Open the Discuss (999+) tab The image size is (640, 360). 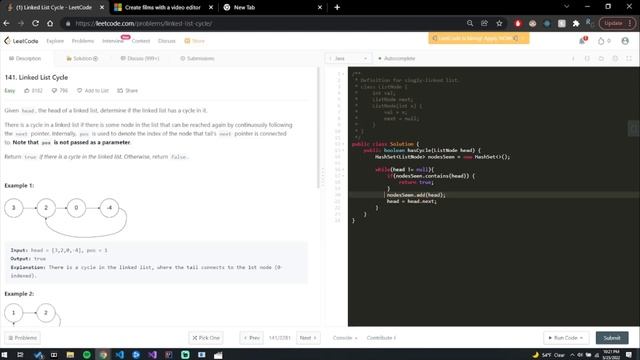(140, 58)
